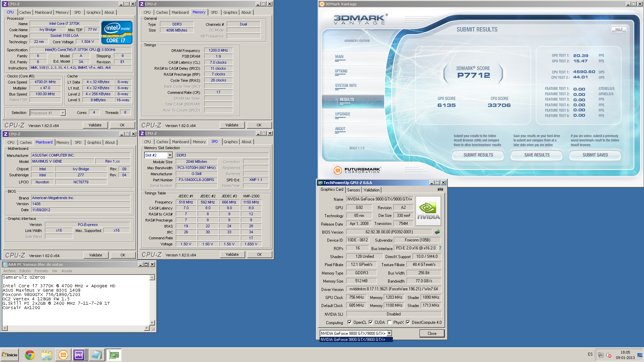
Task: Open ABOUT section in 3DMark Vantage
Action: (340, 129)
